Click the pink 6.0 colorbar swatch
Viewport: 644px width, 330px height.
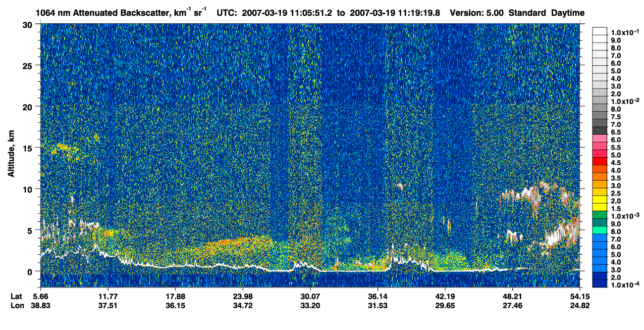pos(600,139)
